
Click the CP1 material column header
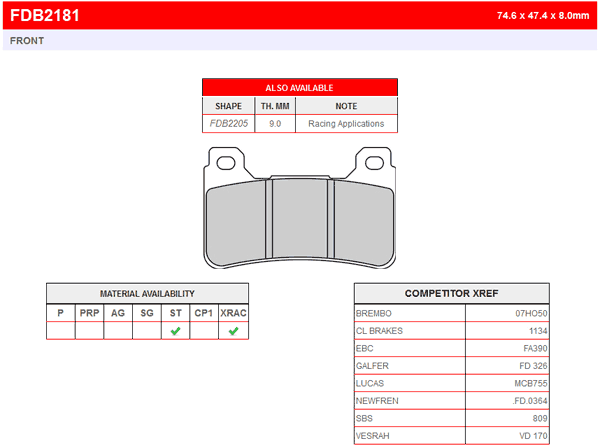click(204, 313)
